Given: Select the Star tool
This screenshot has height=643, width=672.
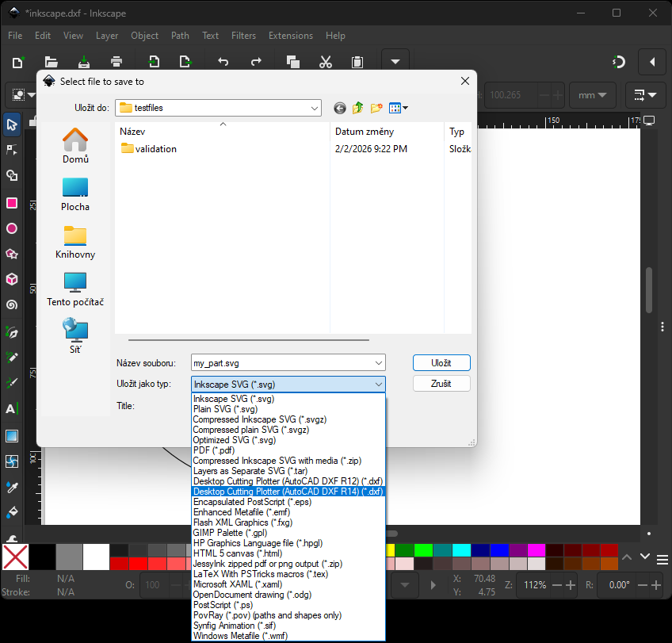Looking at the screenshot, I should click(x=12, y=255).
